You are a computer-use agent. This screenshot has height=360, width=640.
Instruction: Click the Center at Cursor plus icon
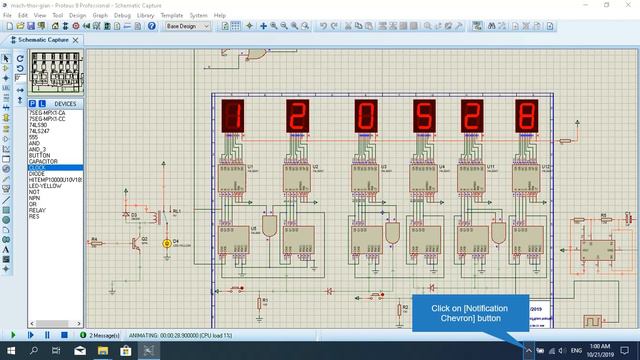tap(263, 26)
